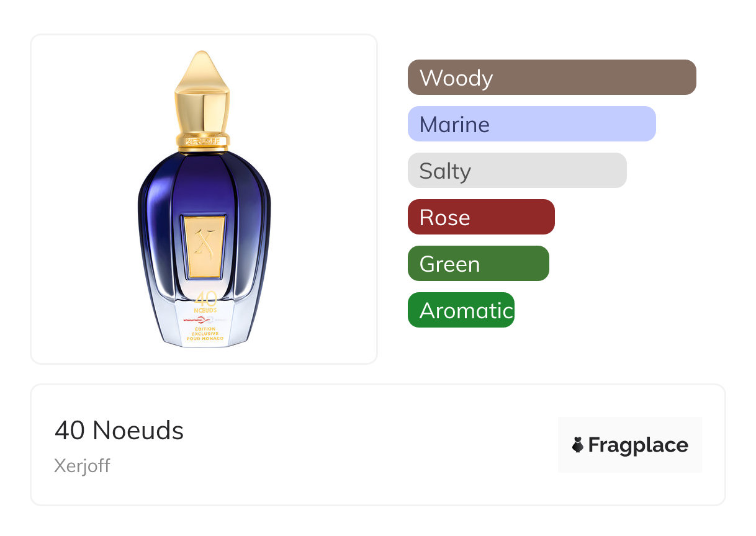756x536 pixels.
Task: Select the Green accord bar
Action: (478, 264)
